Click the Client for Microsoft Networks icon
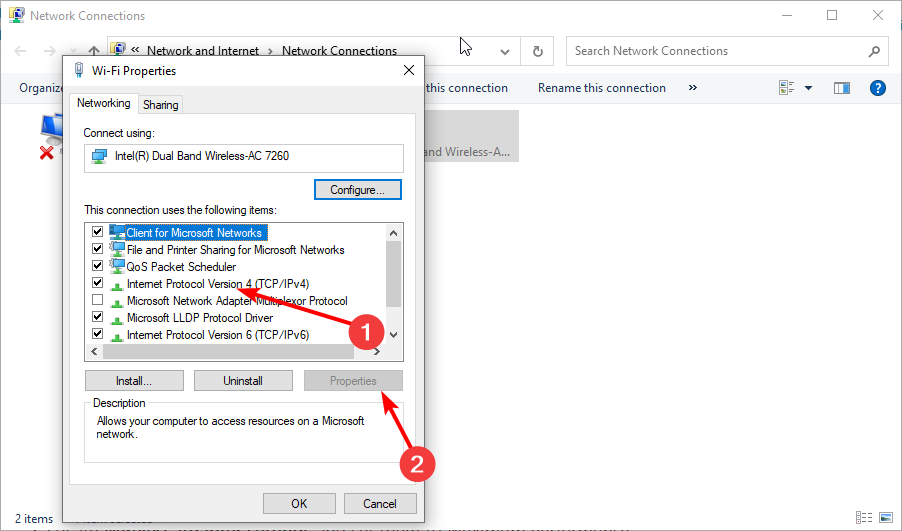Screen dimensions: 902x531 [x=117, y=232]
